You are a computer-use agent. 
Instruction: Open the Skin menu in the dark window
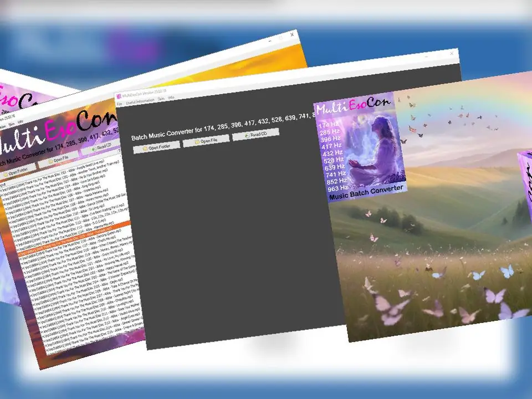[x=161, y=98]
